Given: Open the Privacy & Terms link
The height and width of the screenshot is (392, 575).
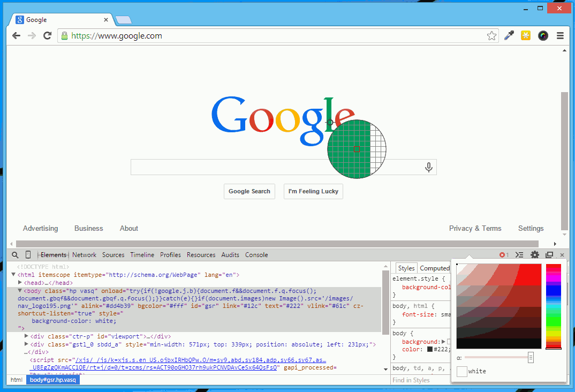Looking at the screenshot, I should pyautogui.click(x=475, y=228).
